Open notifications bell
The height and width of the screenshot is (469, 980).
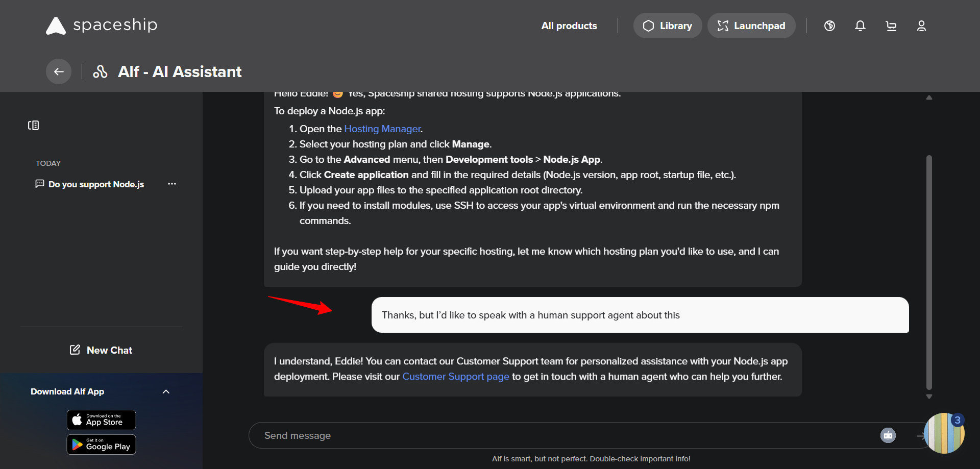[x=860, y=26]
